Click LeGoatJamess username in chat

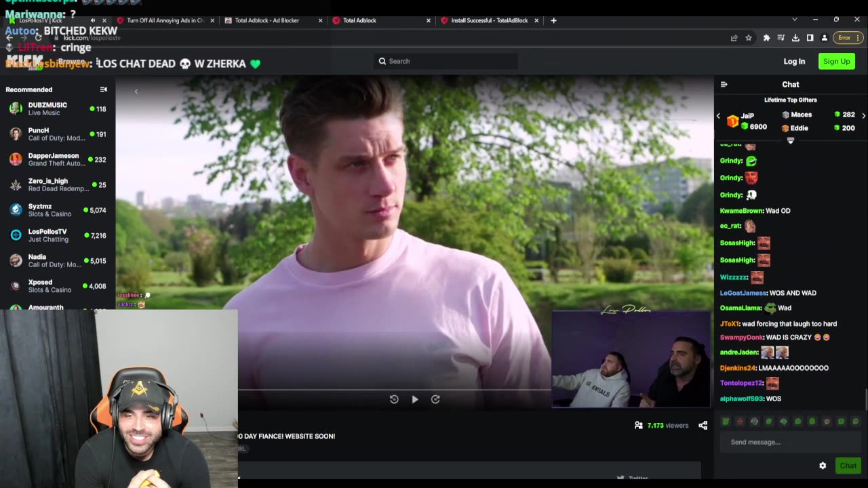[x=743, y=293]
